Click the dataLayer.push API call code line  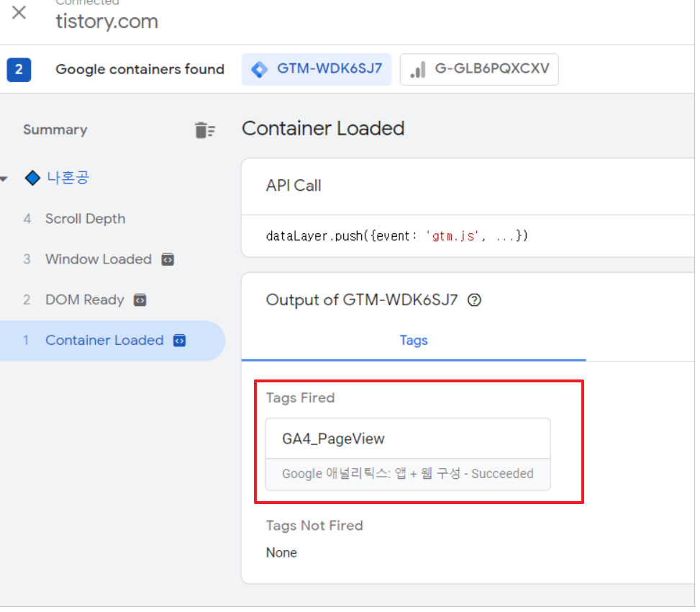click(396, 236)
